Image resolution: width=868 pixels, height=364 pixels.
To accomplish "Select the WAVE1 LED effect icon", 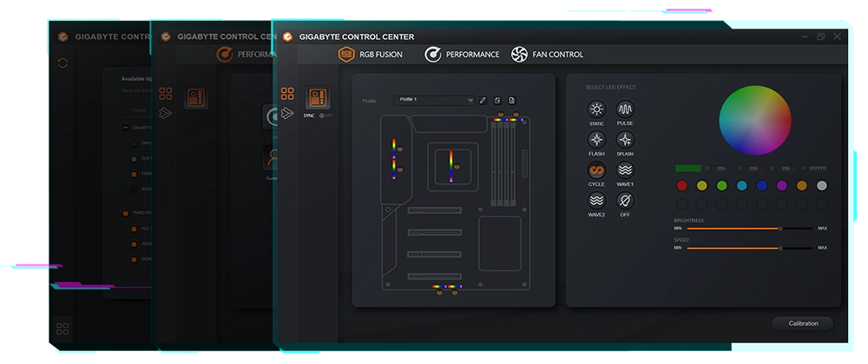I will coord(625,169).
